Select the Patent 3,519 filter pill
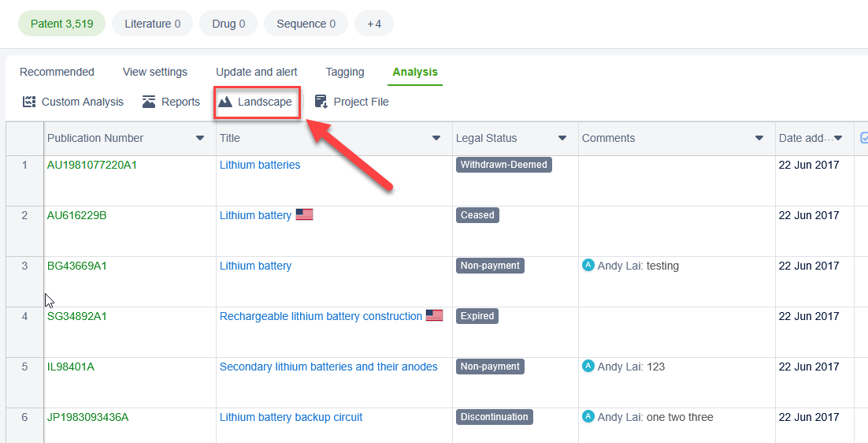Screen dimensions: 868x443 point(62,24)
